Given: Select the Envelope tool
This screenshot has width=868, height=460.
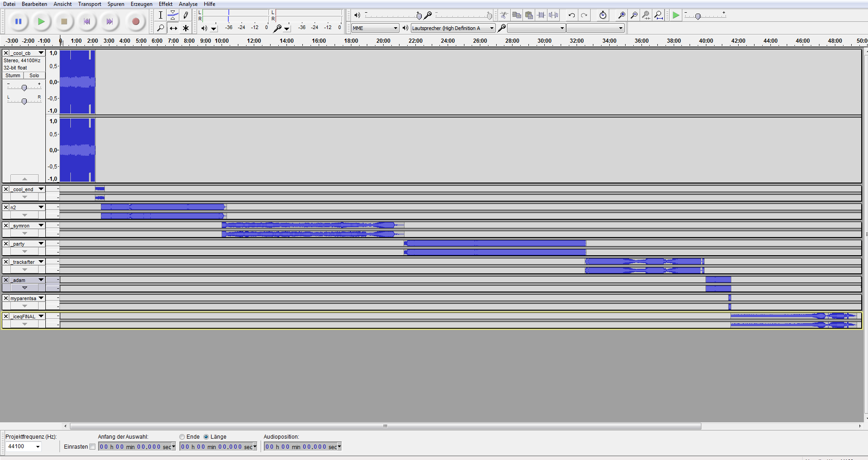Looking at the screenshot, I should click(173, 15).
